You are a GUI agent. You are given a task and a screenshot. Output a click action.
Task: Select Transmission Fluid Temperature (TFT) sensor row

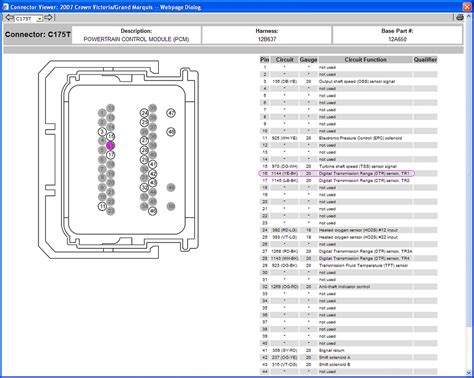(348, 265)
